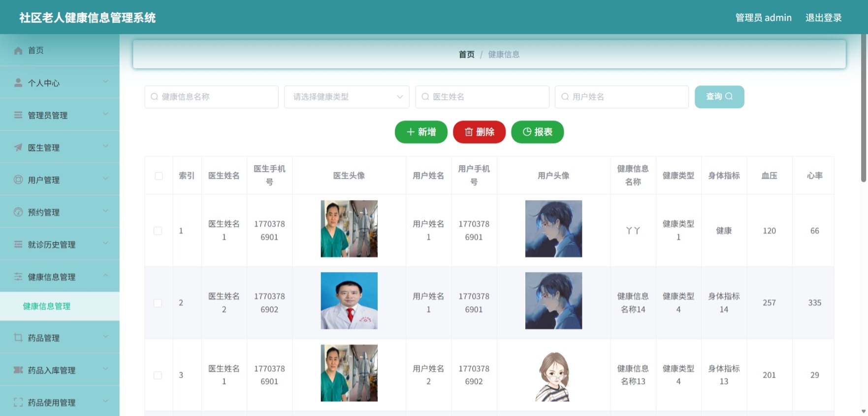Click the scrollbar down arrow
868x416 pixels.
click(864, 411)
